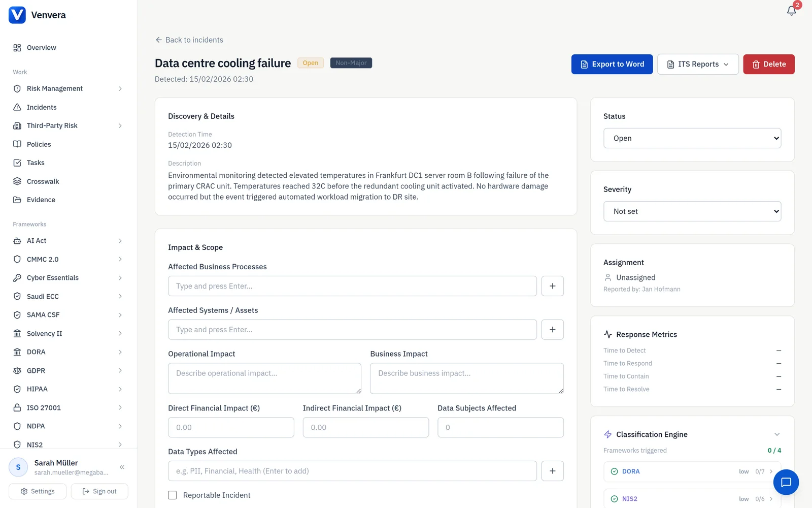Click the Non-Major badge
812x508 pixels.
(x=351, y=63)
